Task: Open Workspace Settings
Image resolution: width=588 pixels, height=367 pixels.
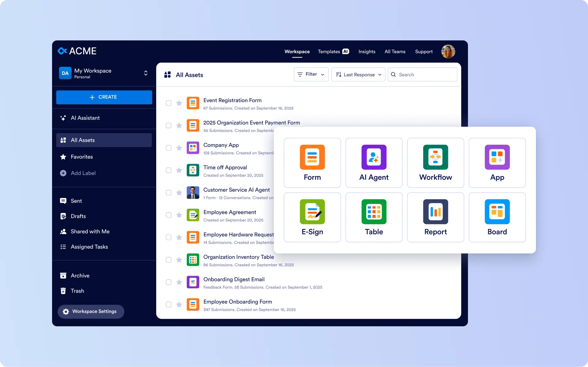Action: click(x=91, y=312)
